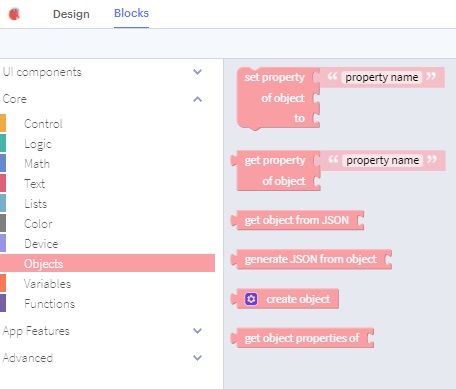Viewport: 456px width, 389px height.
Task: Click the gear icon on create object block
Action: [x=251, y=299]
